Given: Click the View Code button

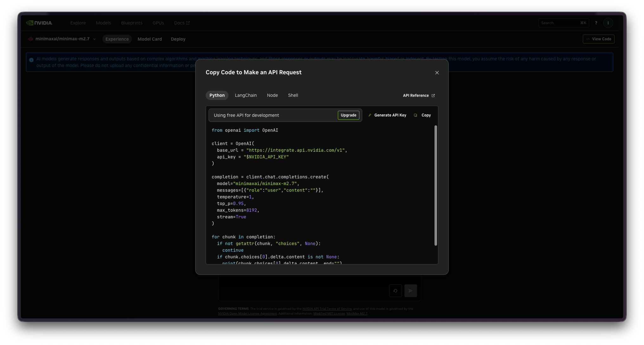Looking at the screenshot, I should coord(598,39).
